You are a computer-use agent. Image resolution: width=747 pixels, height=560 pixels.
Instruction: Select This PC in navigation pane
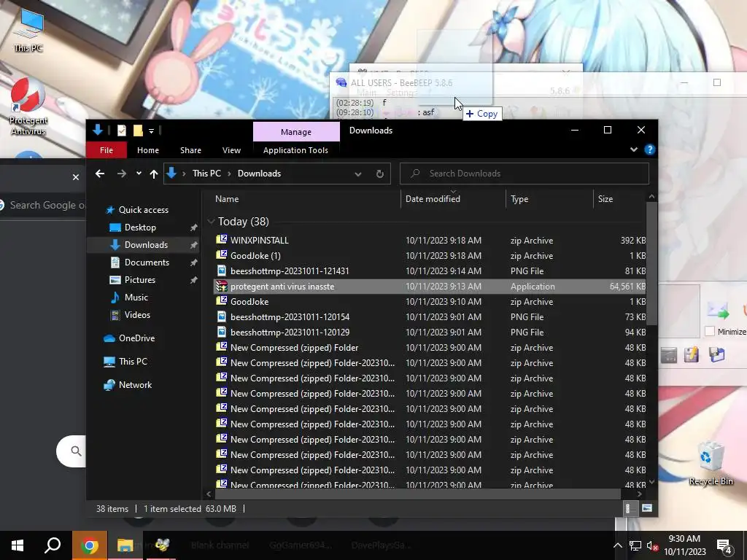133,362
